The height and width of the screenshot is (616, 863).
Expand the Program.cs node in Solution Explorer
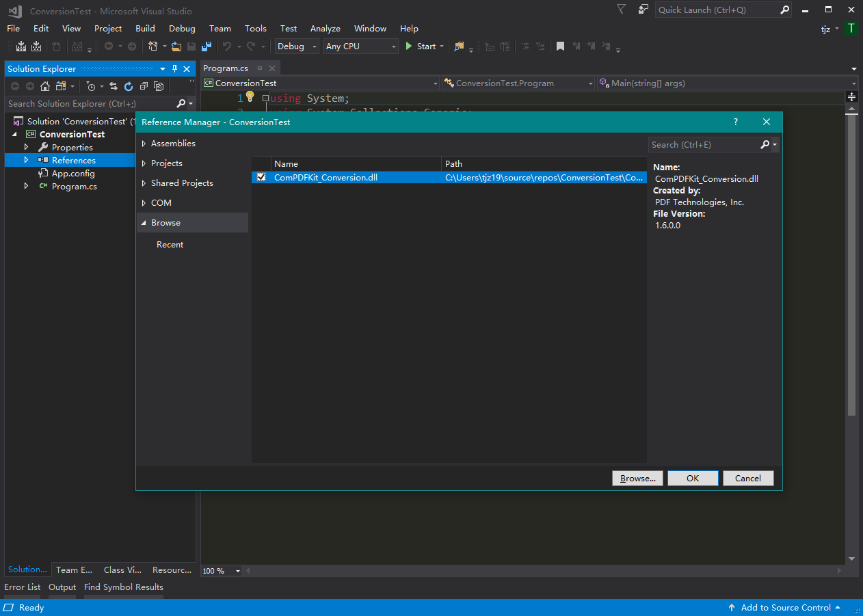click(x=27, y=186)
